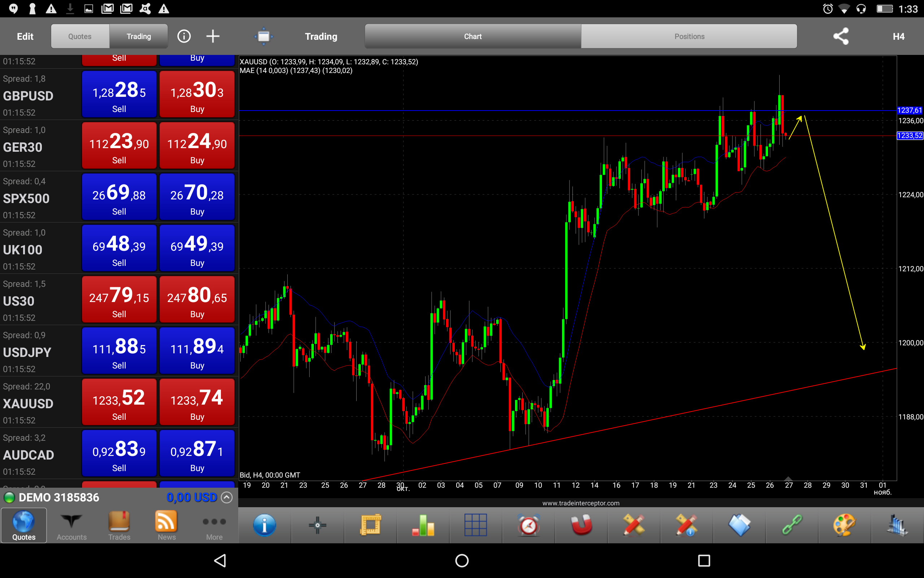This screenshot has width=924, height=578.
Task: Change the H4 timeframe
Action: point(898,36)
